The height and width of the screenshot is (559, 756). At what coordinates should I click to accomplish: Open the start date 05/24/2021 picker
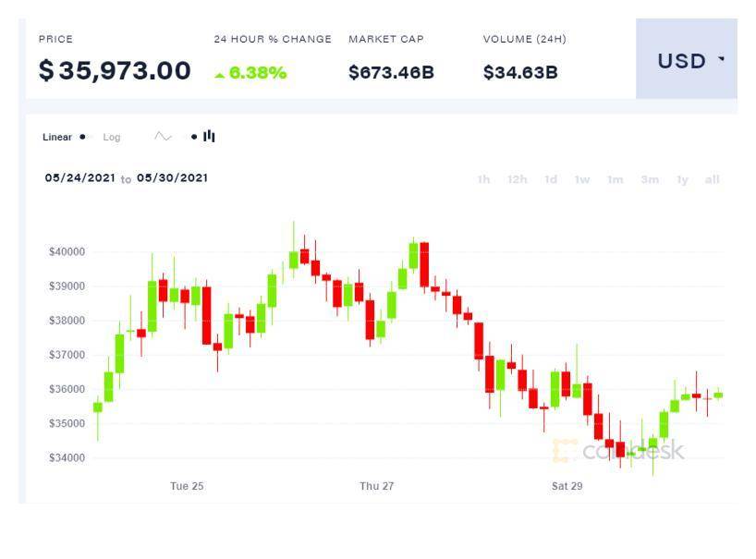(79, 177)
